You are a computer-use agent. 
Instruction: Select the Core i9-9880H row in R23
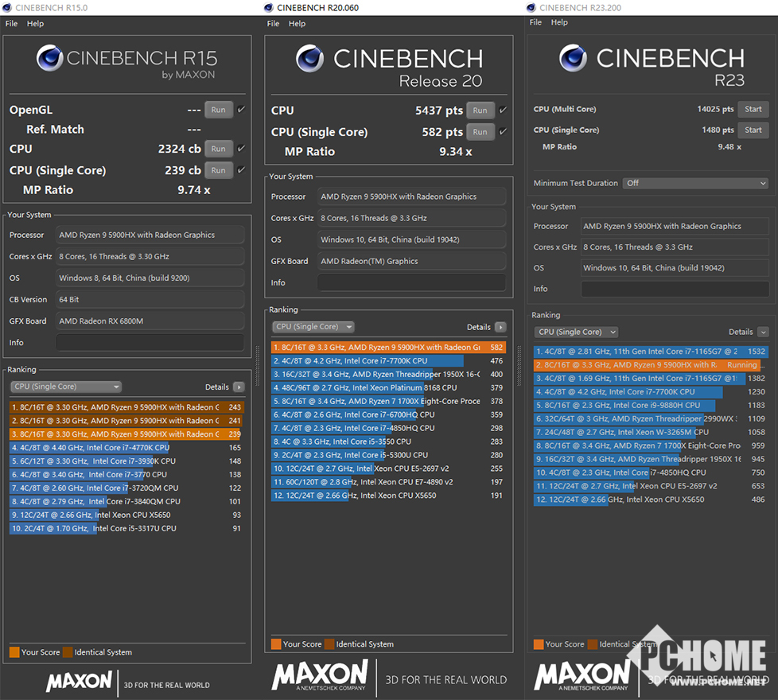click(x=651, y=406)
